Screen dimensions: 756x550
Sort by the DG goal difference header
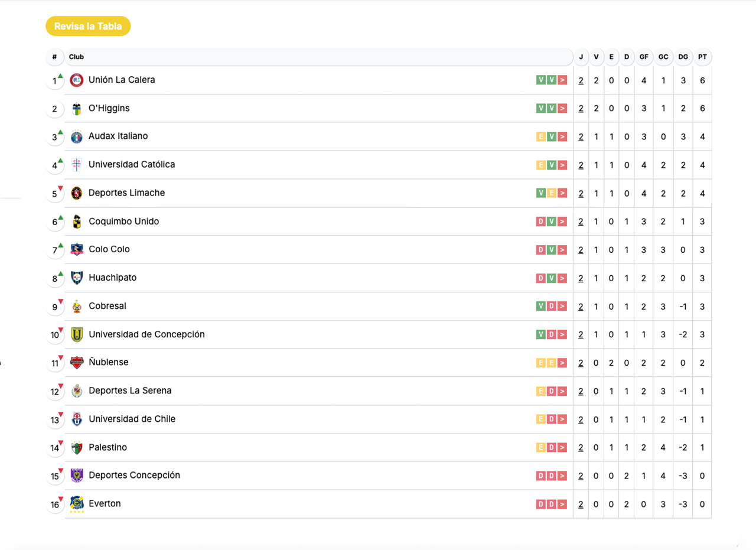[x=683, y=57]
